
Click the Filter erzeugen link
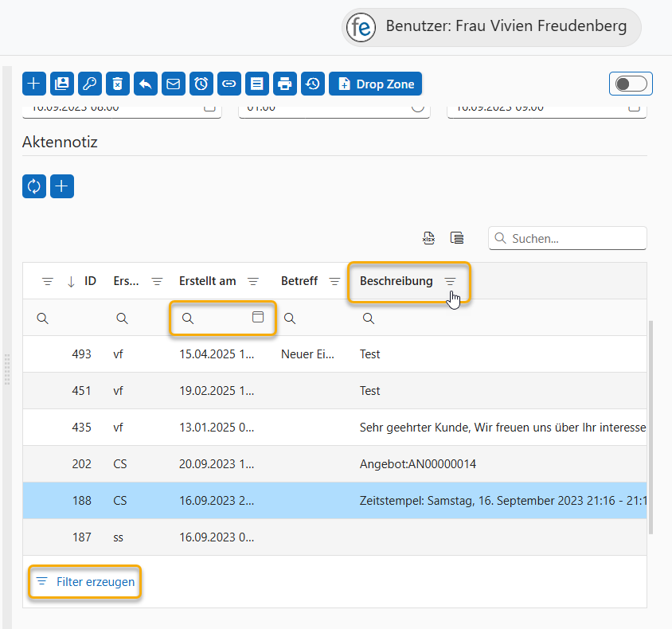tap(95, 582)
